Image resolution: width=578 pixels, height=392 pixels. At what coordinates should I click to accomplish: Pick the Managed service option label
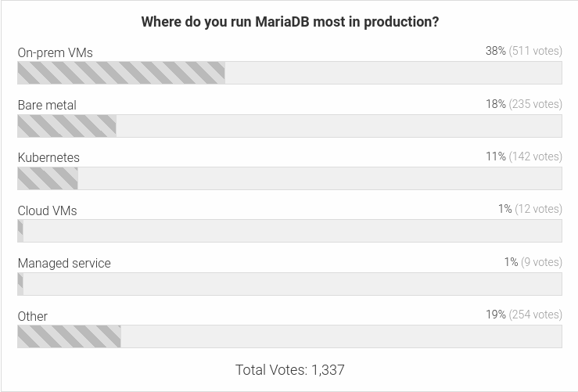pos(64,263)
